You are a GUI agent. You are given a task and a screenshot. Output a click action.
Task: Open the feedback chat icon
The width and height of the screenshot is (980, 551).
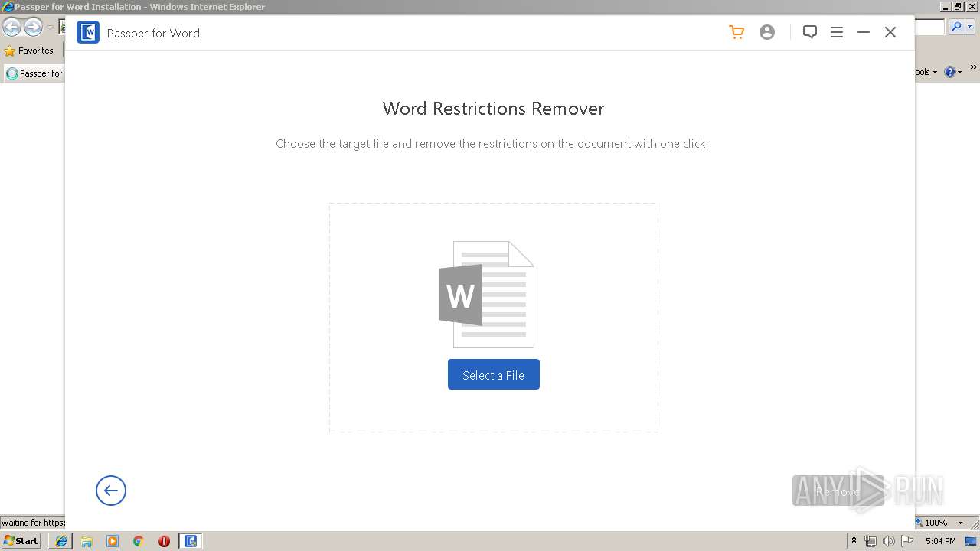[x=810, y=32]
